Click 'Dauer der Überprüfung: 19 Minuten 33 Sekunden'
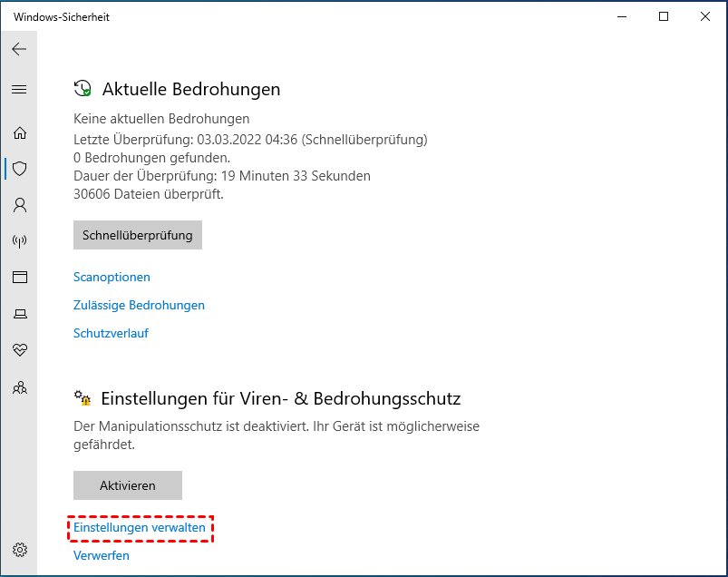The height and width of the screenshot is (577, 728). (x=222, y=176)
